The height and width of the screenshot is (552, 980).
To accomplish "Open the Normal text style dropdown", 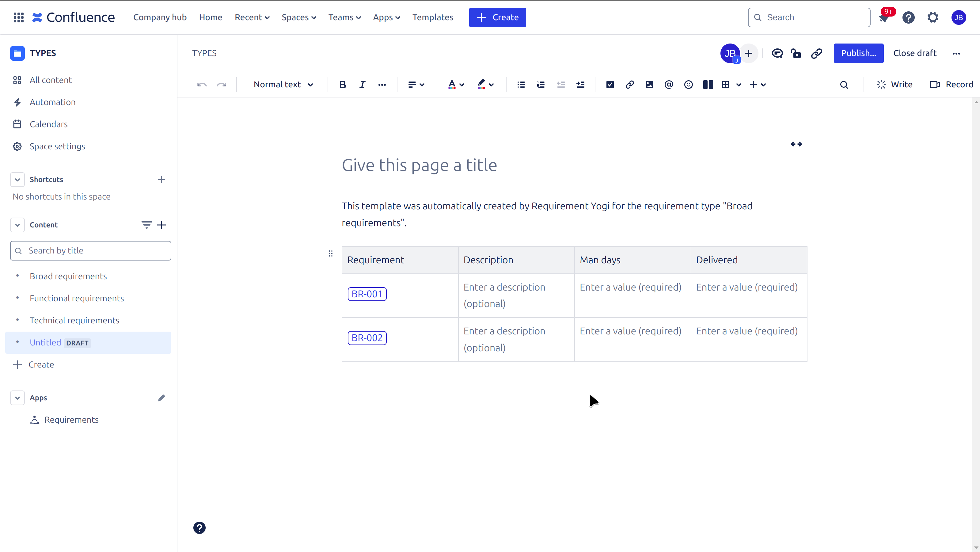I will [283, 85].
